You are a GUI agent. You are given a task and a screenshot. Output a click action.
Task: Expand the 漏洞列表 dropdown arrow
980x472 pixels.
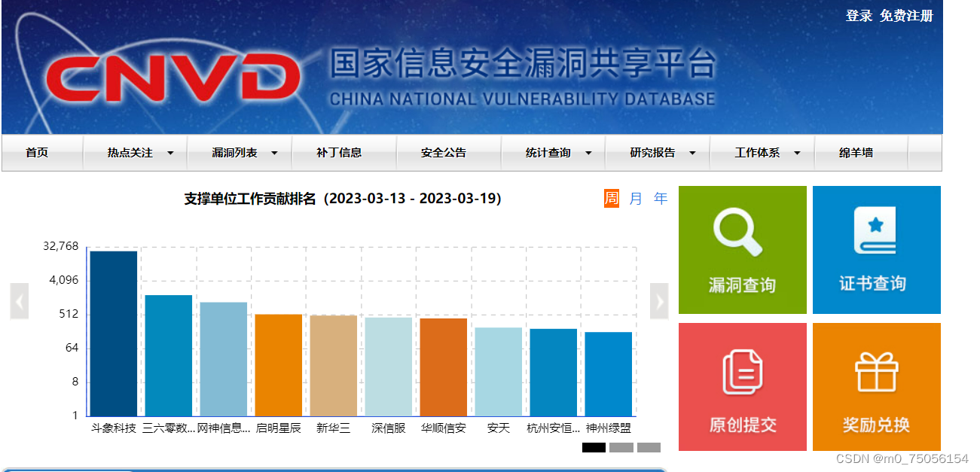click(x=274, y=154)
